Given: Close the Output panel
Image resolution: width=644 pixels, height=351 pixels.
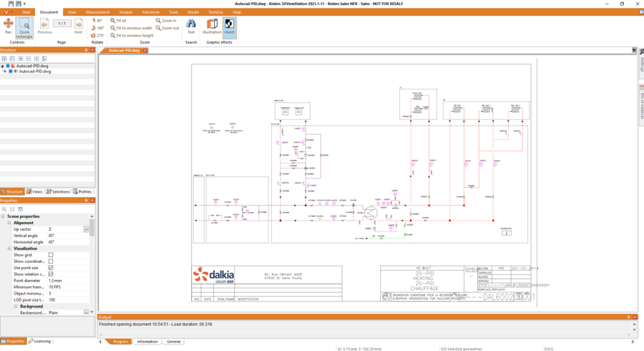Looking at the screenshot, I should pyautogui.click(x=635, y=317).
